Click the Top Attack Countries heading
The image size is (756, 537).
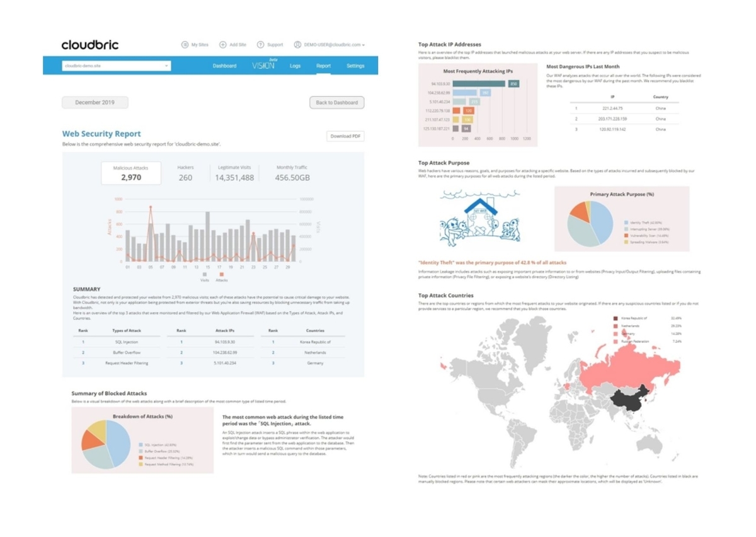point(446,295)
